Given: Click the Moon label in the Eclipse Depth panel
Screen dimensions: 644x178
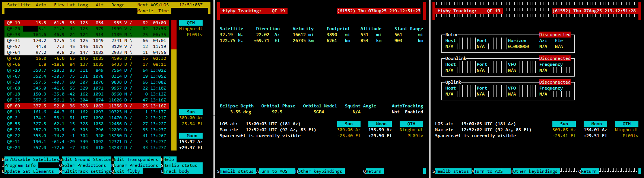Looking at the screenshot, I should point(380,124).
